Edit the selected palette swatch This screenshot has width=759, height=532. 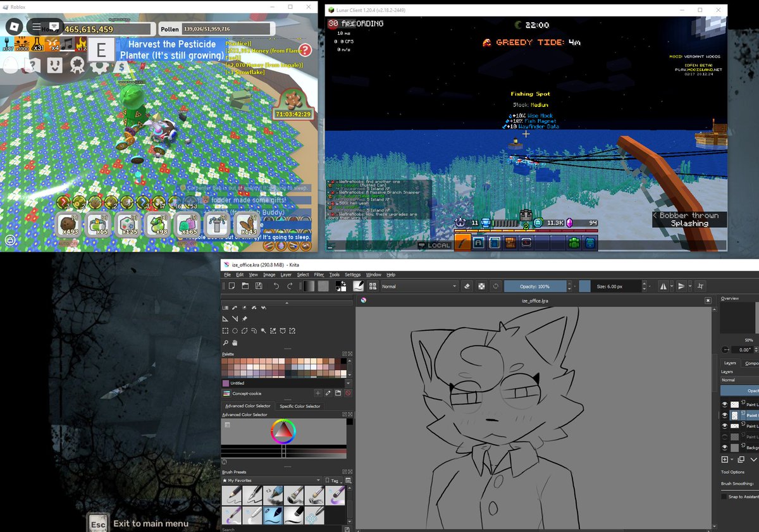pos(328,393)
